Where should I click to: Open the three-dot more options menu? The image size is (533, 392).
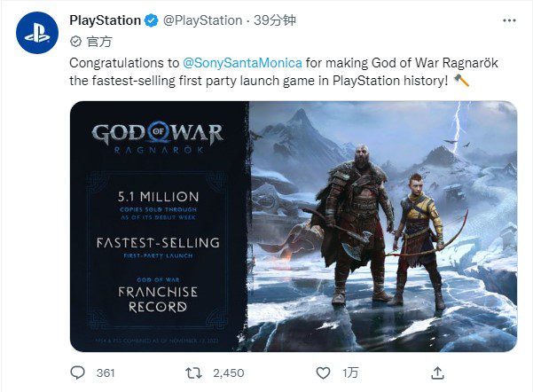(508, 20)
